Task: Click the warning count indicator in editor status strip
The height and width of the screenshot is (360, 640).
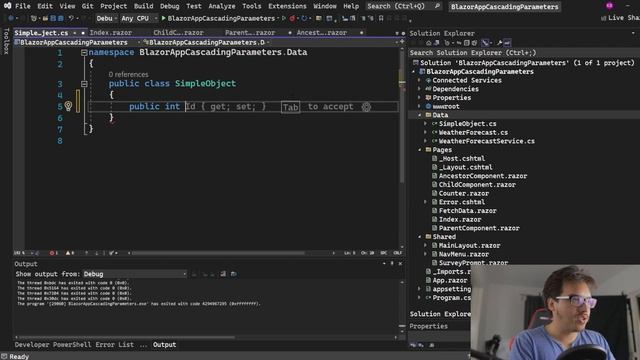Action: [x=70, y=253]
